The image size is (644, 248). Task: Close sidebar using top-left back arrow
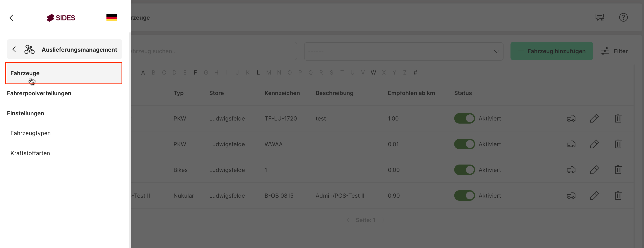pos(12,18)
